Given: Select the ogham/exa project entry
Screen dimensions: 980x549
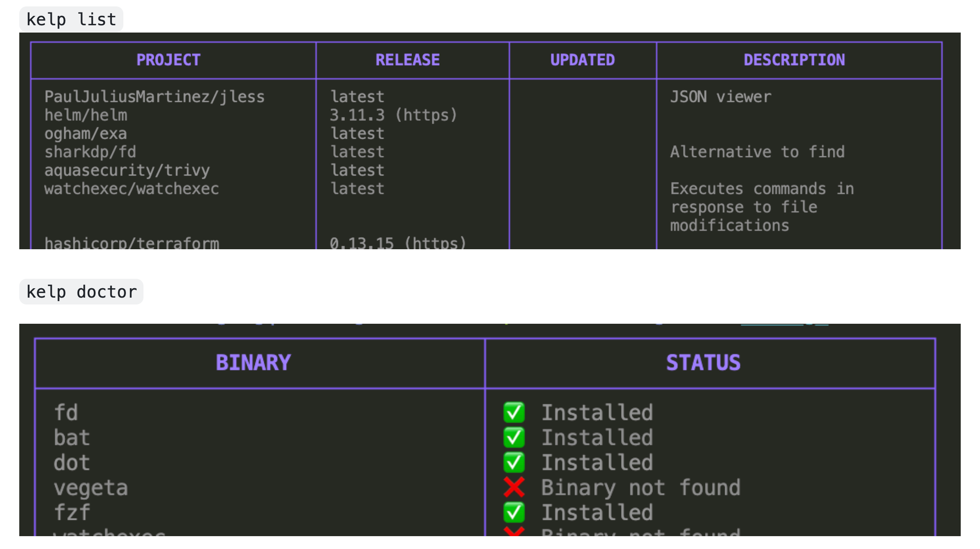Looking at the screenshot, I should click(x=86, y=134).
